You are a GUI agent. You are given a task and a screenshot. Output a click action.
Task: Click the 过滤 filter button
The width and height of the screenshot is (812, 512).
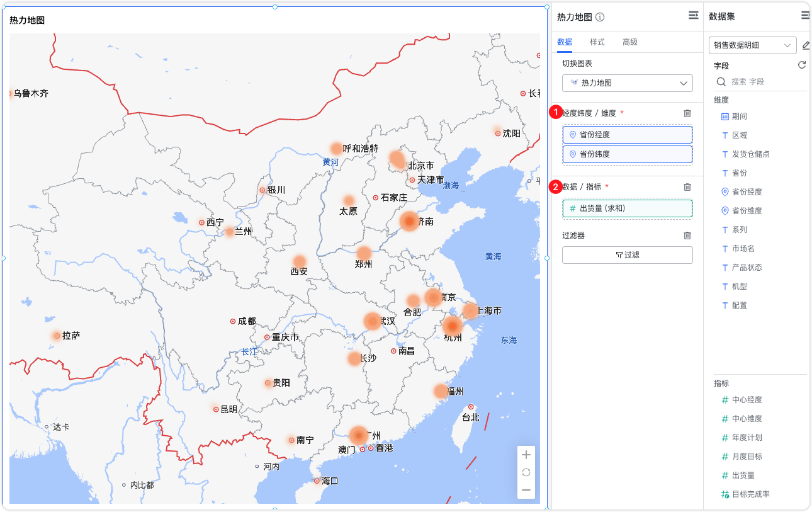(627, 254)
